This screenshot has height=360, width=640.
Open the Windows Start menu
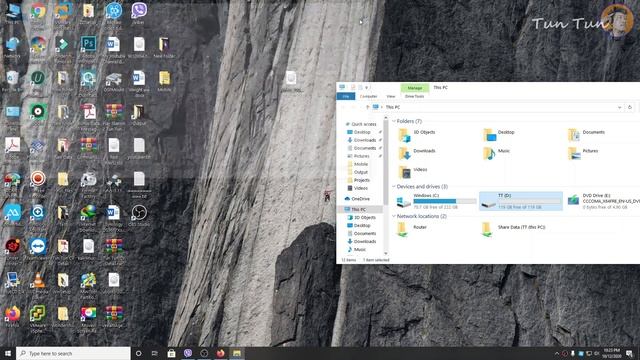click(x=8, y=353)
